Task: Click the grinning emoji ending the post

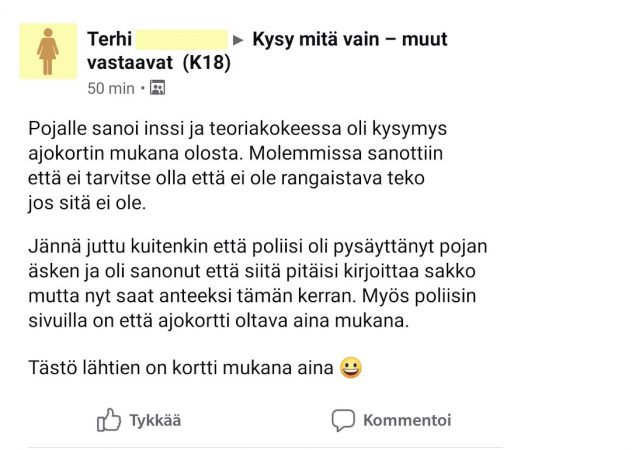Action: 350,368
